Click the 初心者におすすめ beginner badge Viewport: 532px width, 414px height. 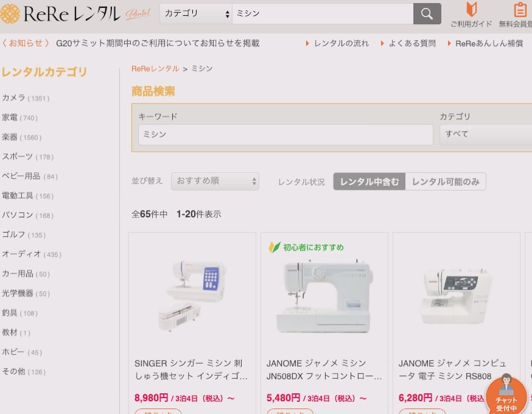pos(306,247)
